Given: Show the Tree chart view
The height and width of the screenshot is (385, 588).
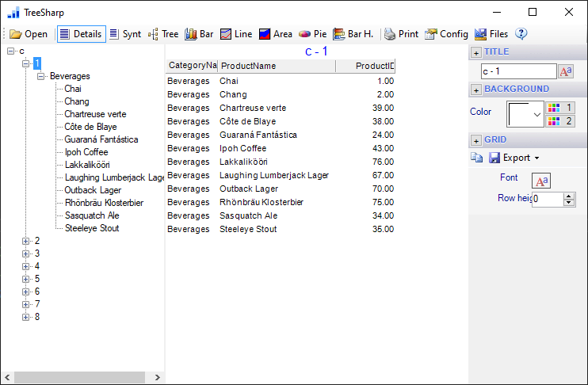Looking at the screenshot, I should coord(163,34).
